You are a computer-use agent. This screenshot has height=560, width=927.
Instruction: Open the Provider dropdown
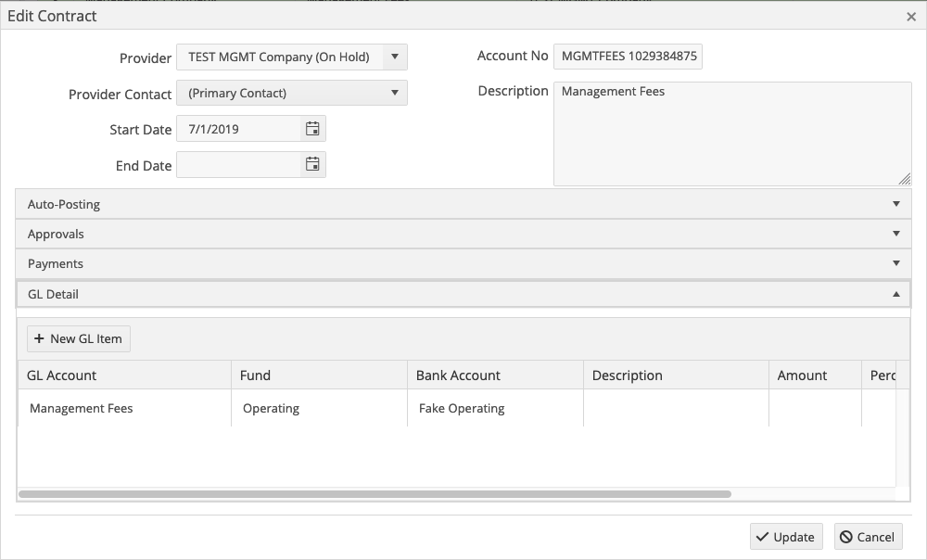394,57
